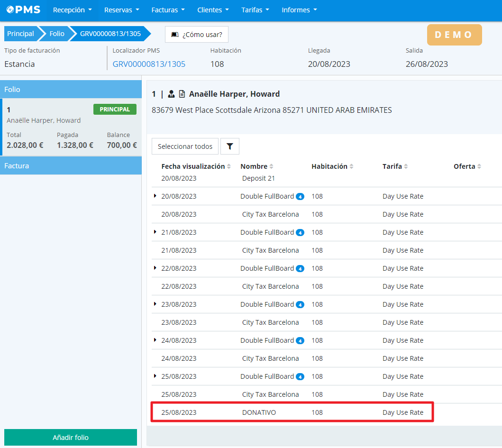The width and height of the screenshot is (502, 448).
Task: Click the Añadir folio button
Action: tap(71, 438)
